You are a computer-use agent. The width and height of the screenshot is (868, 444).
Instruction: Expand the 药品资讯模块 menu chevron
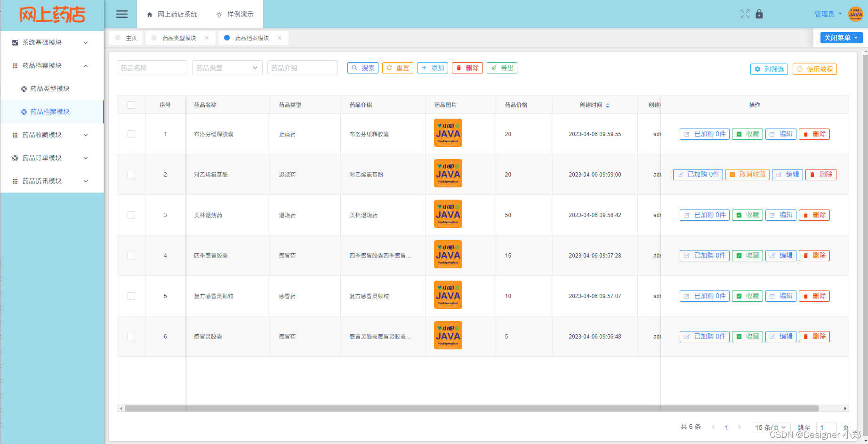[x=86, y=181]
